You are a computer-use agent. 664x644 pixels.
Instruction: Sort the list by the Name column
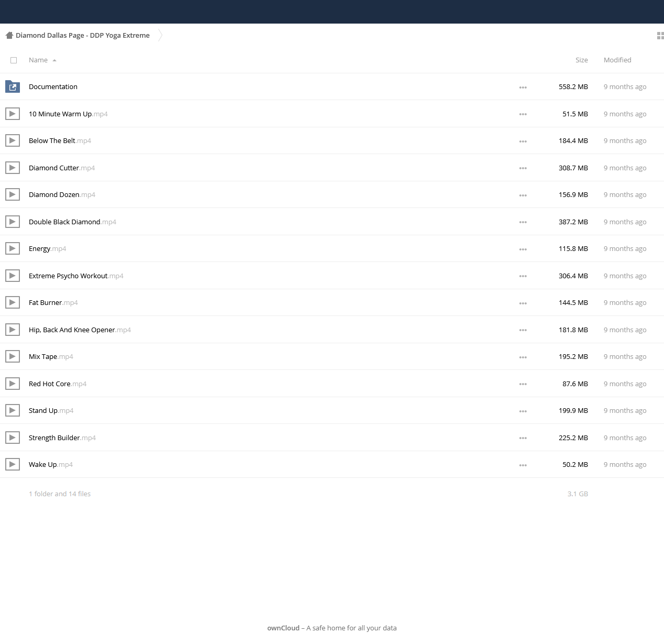pos(42,60)
